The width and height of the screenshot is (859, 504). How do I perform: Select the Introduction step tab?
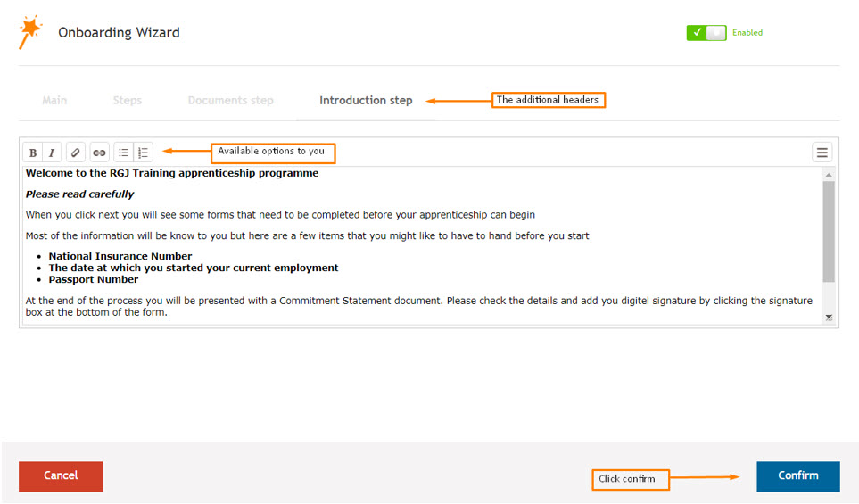(366, 100)
